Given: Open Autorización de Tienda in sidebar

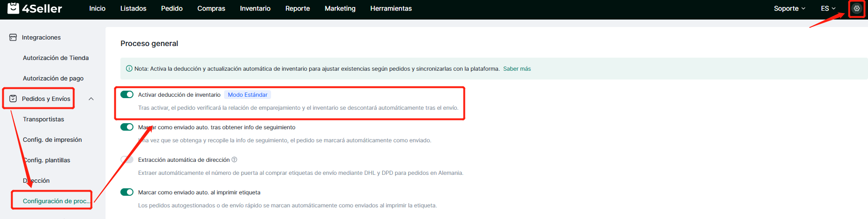Looking at the screenshot, I should (x=56, y=58).
